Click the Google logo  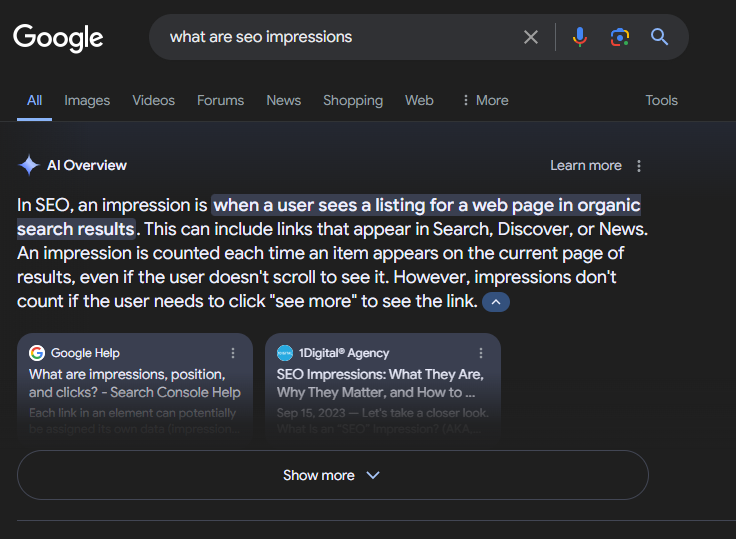(58, 38)
